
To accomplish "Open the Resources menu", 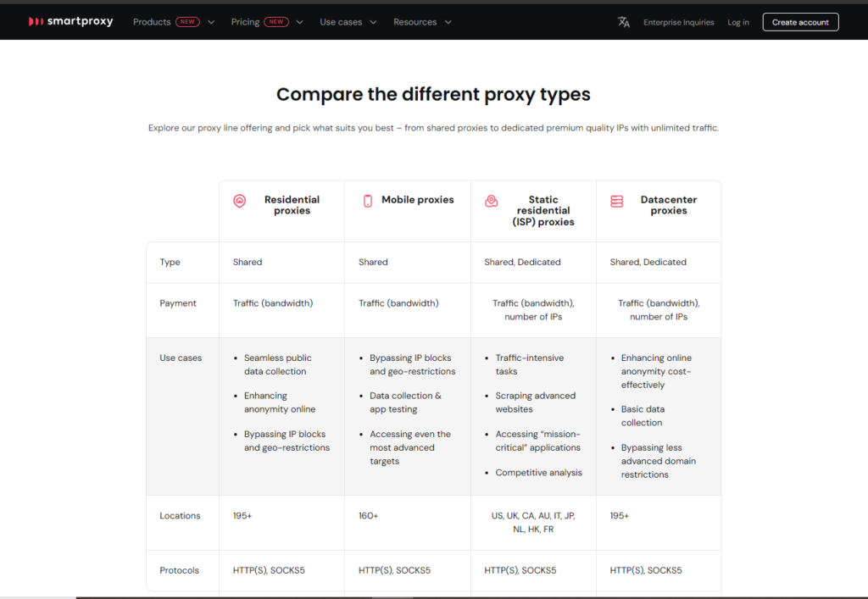I will point(415,22).
